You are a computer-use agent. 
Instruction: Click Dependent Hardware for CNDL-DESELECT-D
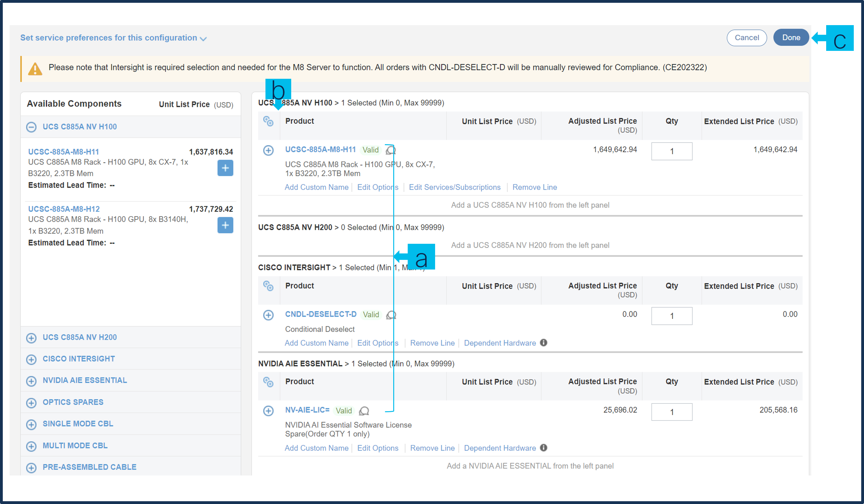click(x=500, y=343)
